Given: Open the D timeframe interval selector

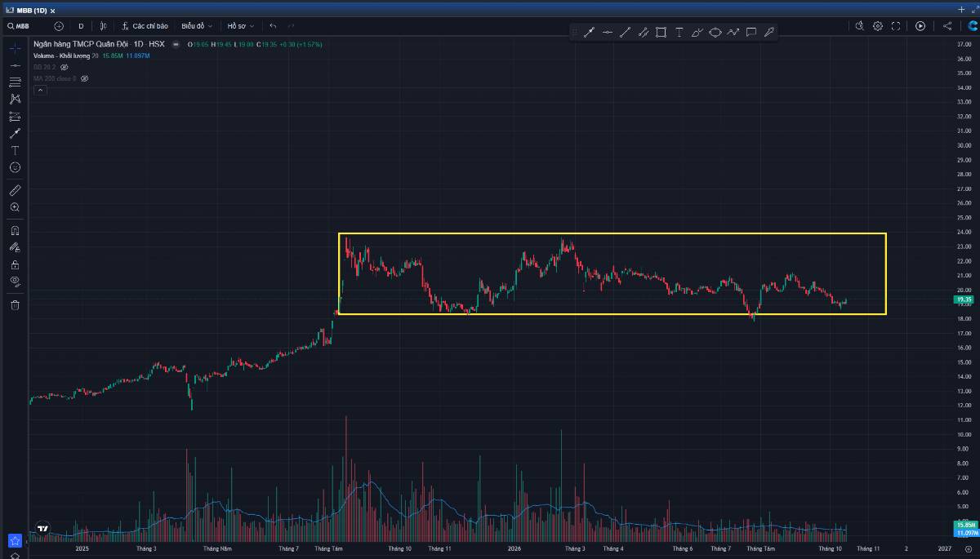Looking at the screenshot, I should pyautogui.click(x=81, y=26).
